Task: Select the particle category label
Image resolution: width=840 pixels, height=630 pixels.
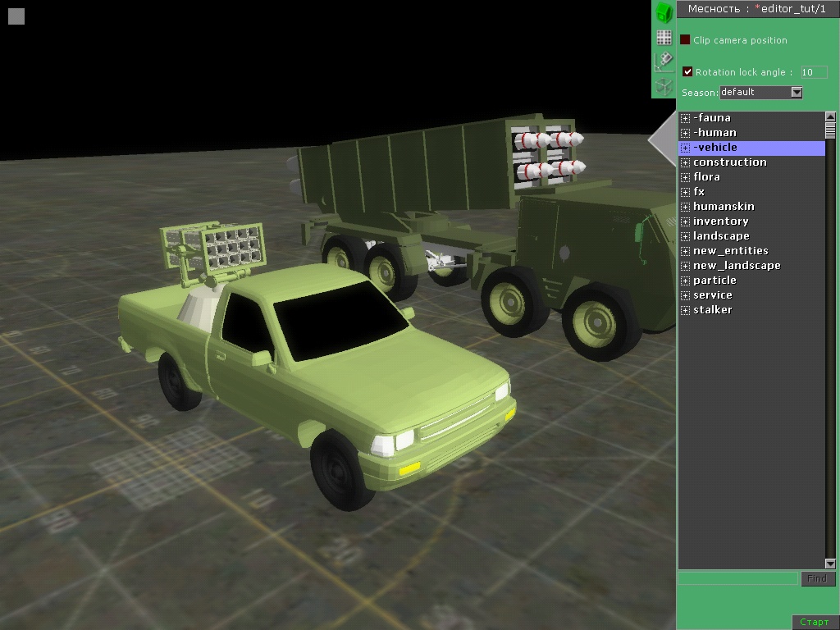Action: click(x=714, y=281)
